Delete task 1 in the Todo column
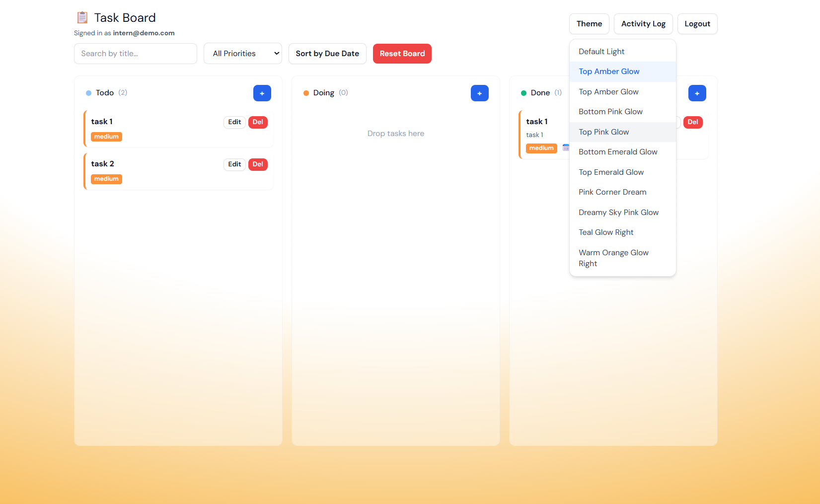820x504 pixels. click(258, 122)
